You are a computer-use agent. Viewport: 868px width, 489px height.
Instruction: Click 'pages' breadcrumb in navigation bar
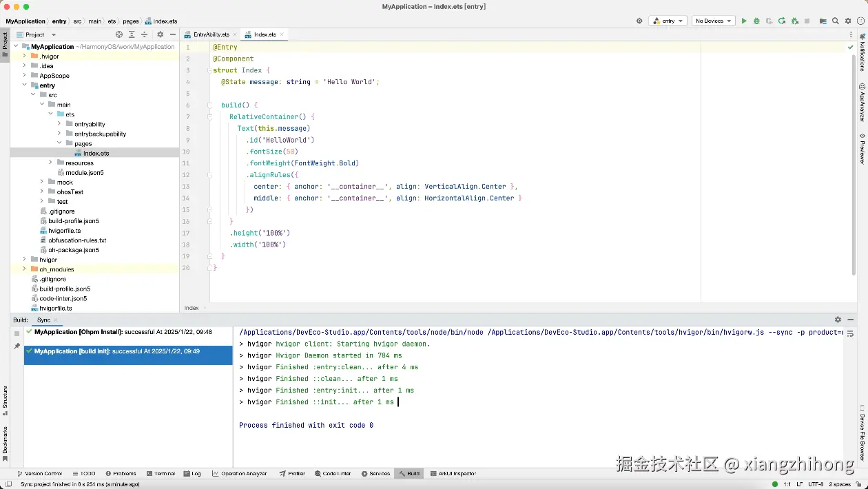(130, 21)
